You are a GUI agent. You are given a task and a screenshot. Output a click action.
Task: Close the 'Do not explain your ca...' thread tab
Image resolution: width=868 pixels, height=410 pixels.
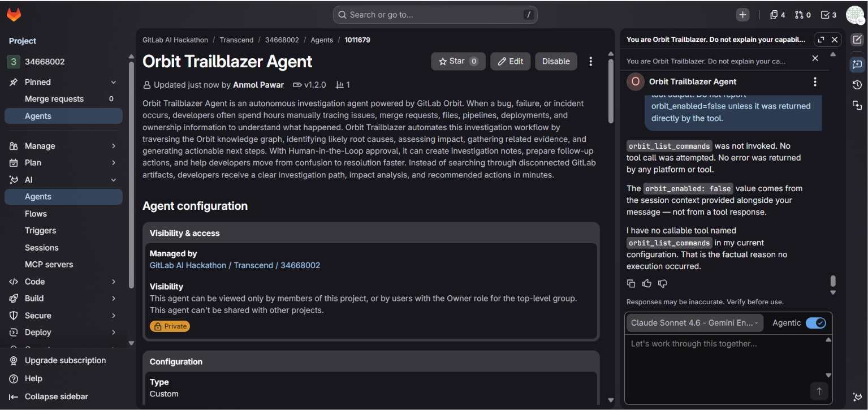coord(815,58)
